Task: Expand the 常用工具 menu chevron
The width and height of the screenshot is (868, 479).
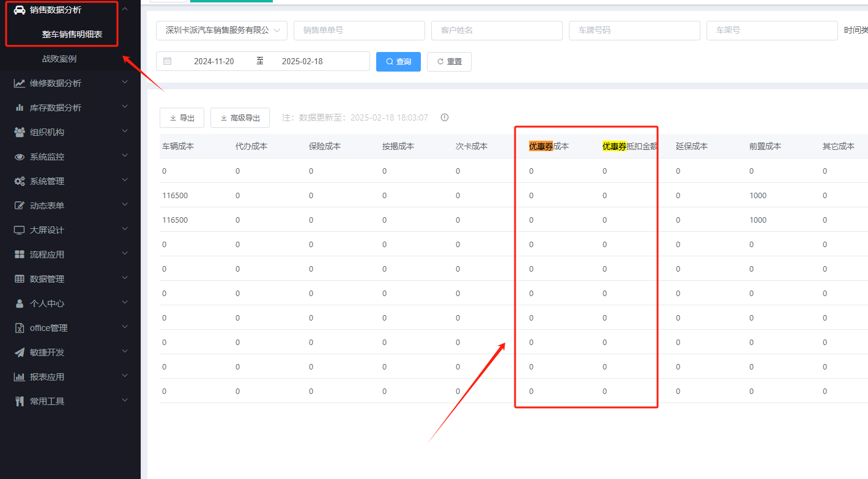Action: 125,401
